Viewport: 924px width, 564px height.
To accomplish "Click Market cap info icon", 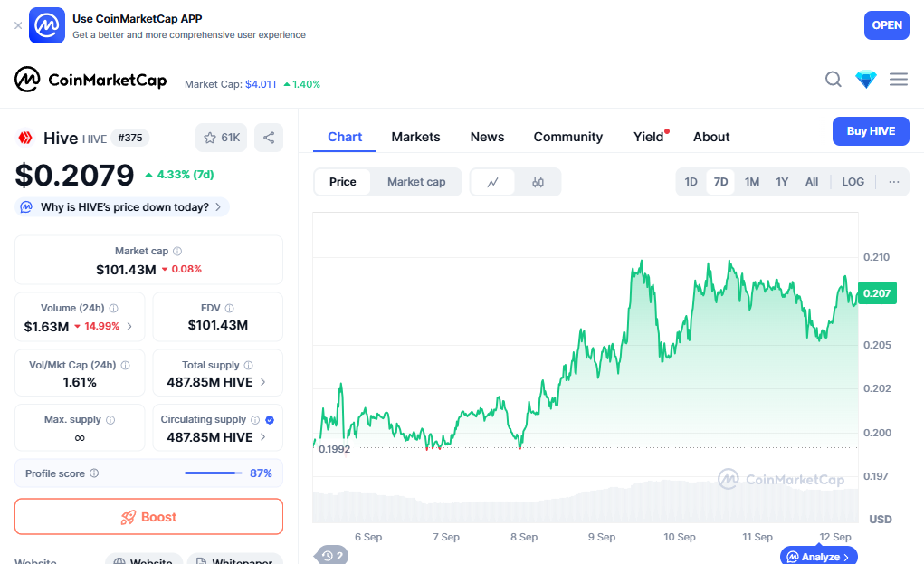I will (177, 251).
